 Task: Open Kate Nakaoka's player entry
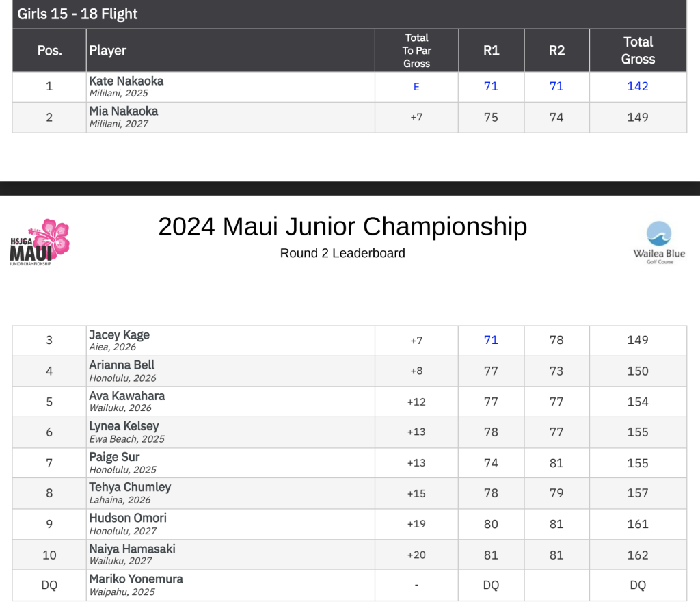(126, 81)
